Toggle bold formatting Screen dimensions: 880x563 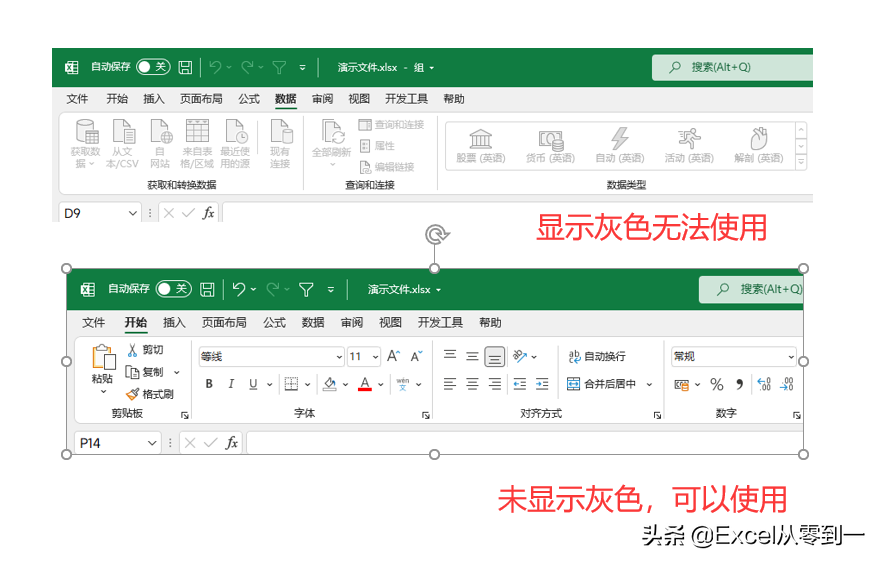click(209, 384)
